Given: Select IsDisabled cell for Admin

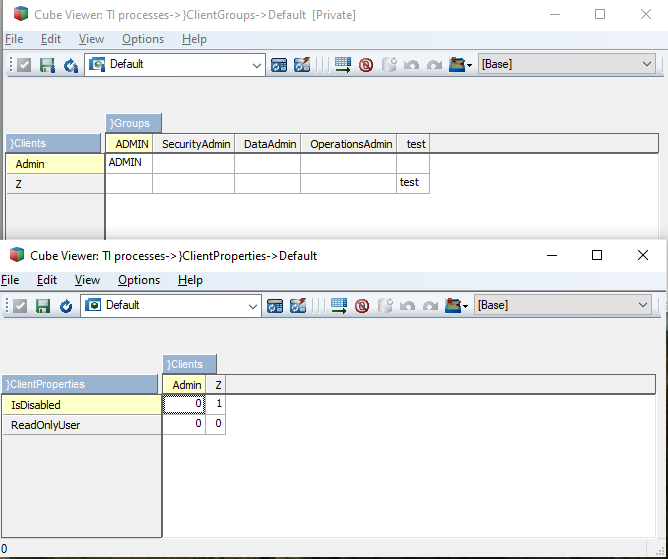Looking at the screenshot, I should [185, 405].
